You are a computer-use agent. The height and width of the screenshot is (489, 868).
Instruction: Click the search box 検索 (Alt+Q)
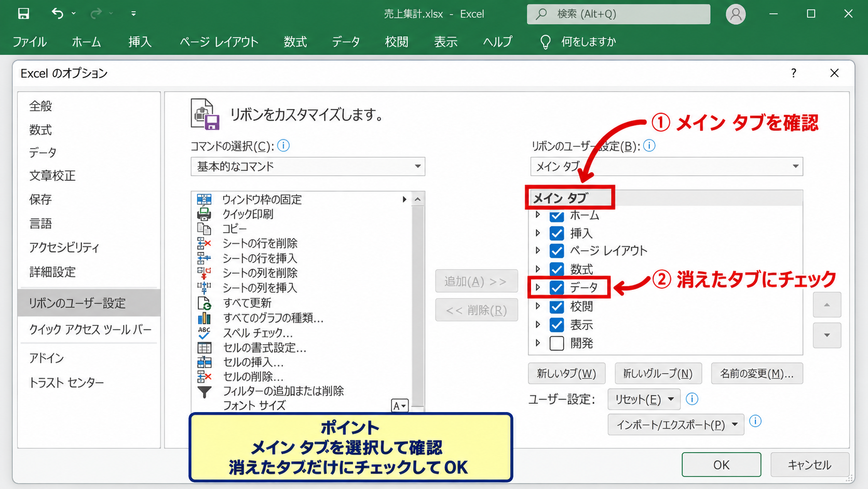[619, 14]
